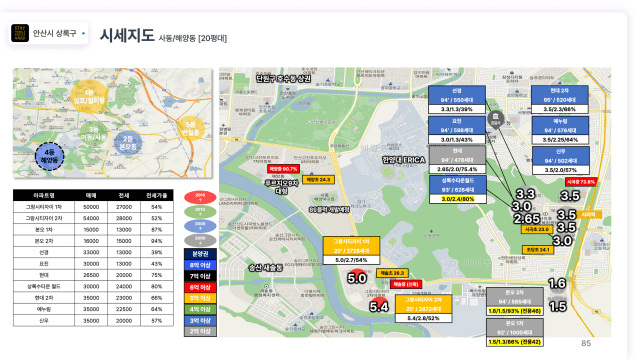Click the gray 2.65/2.0/75.4% info card
This screenshot has width=640, height=360.
457,160
